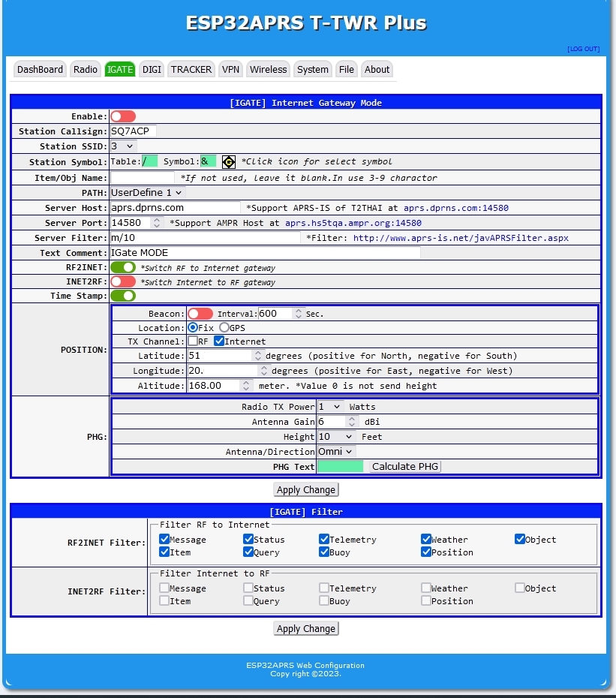The width and height of the screenshot is (616, 698).
Task: Switch to the DIGI tab
Action: tap(152, 70)
